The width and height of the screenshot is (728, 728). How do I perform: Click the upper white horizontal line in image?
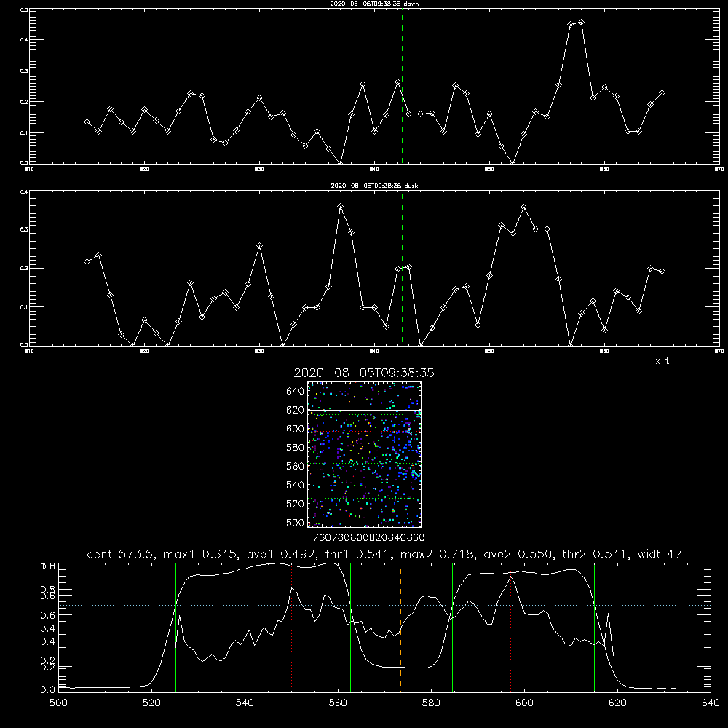364,410
